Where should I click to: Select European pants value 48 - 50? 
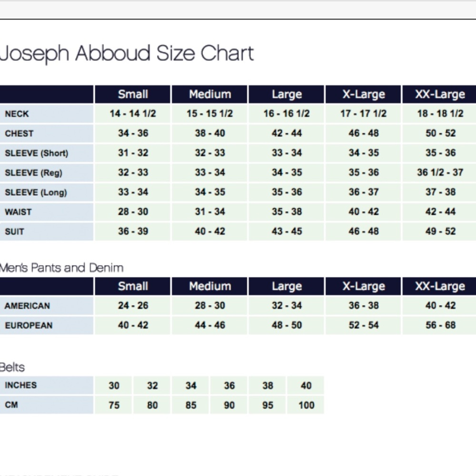pyautogui.click(x=287, y=325)
